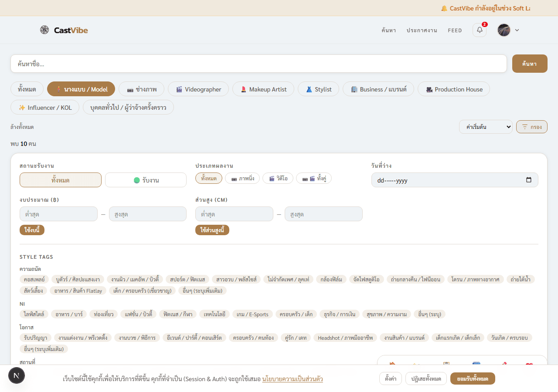Select the Makeup Artist category chip

tap(263, 89)
